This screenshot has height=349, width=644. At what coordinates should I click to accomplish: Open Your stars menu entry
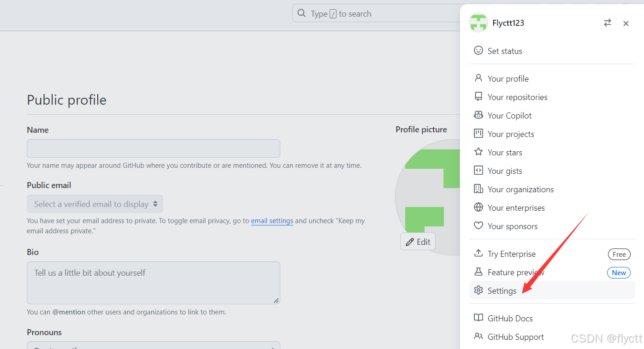[552, 152]
